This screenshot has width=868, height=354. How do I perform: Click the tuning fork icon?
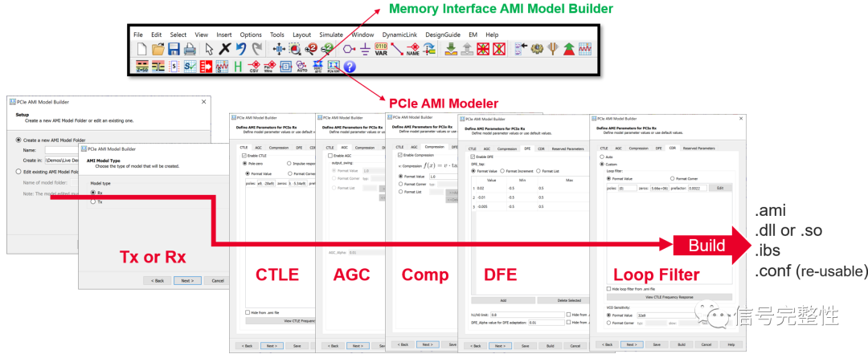[x=552, y=49]
